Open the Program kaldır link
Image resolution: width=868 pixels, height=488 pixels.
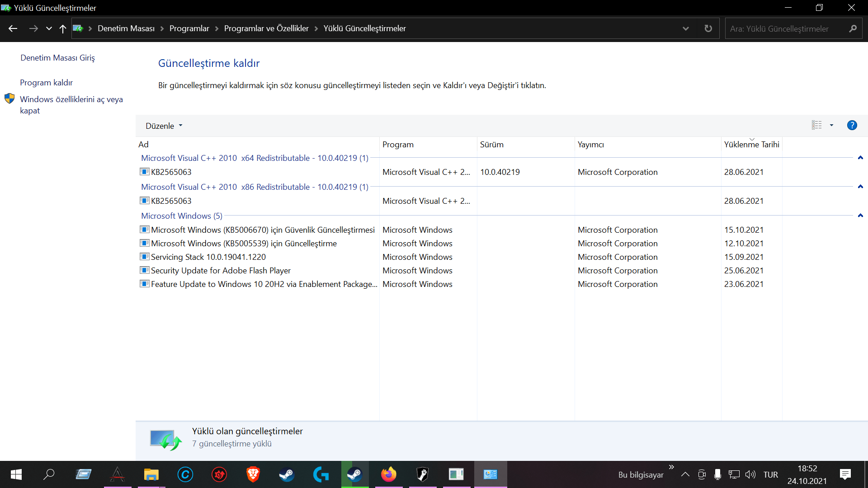[46, 83]
